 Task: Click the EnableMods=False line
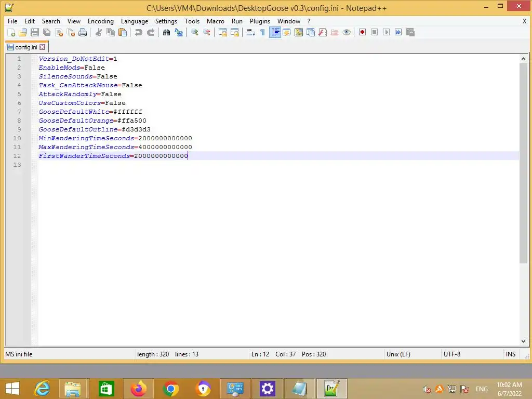(x=72, y=68)
